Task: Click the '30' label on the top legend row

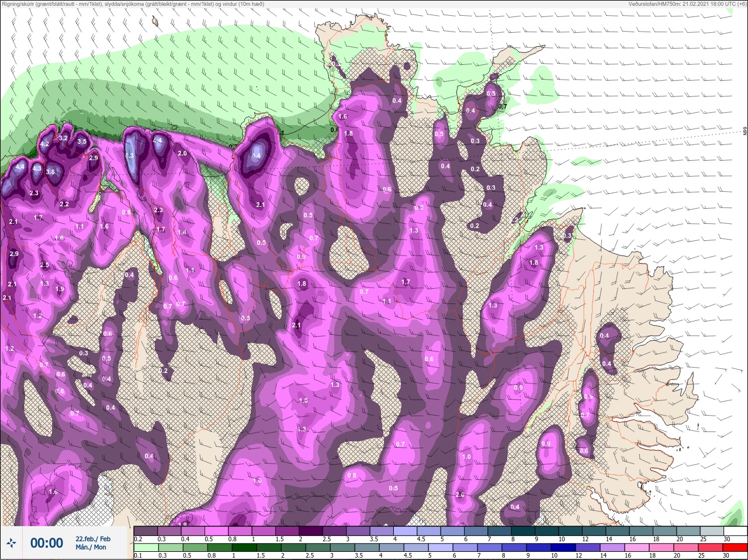Action: coord(727,539)
